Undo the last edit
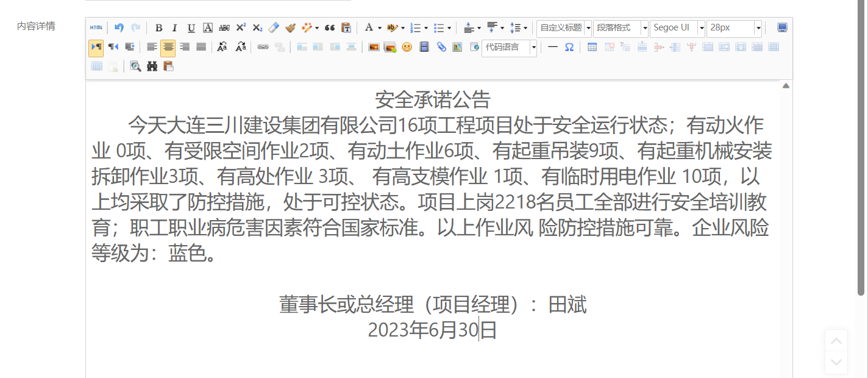Screen dimensions: 868x378 coord(119,27)
